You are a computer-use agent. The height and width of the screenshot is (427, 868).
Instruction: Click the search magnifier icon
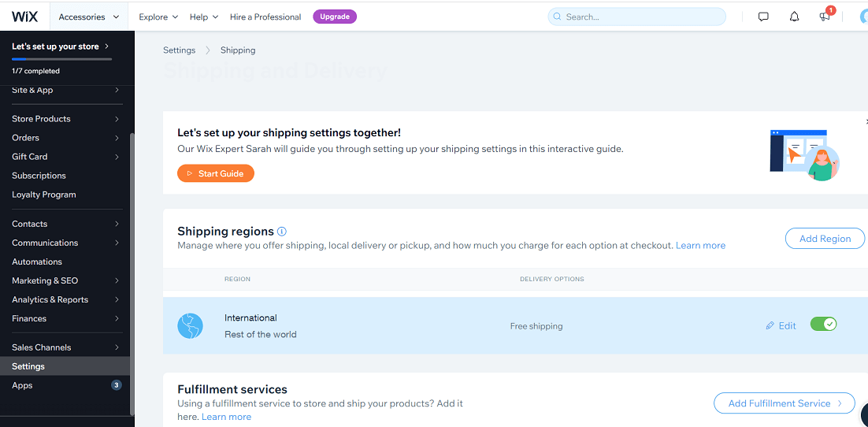tap(557, 17)
